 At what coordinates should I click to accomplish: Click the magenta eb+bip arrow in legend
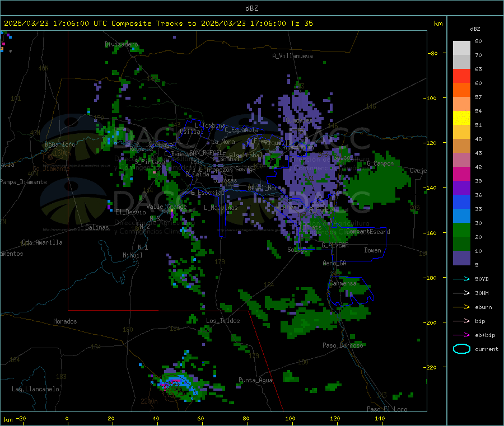461,335
